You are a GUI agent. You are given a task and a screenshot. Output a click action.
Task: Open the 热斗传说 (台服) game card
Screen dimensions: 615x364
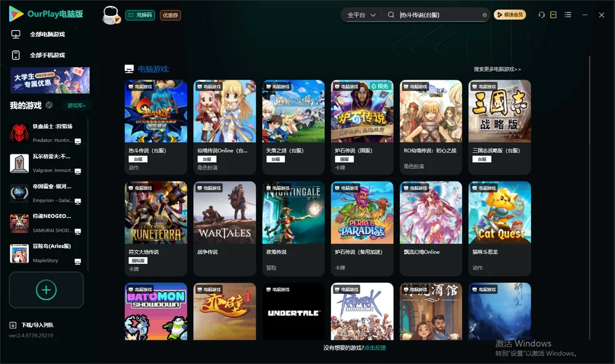click(156, 127)
